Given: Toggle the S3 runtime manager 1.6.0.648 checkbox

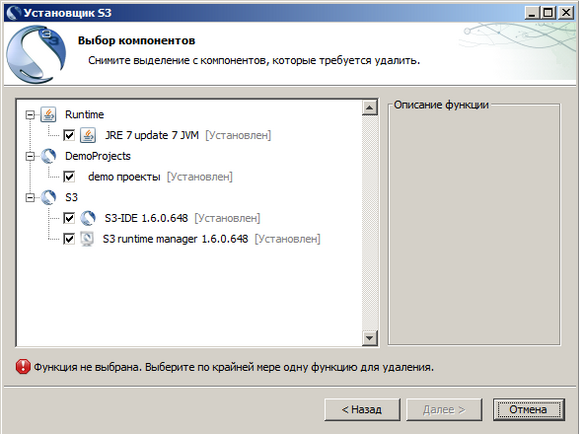Looking at the screenshot, I should tap(69, 239).
